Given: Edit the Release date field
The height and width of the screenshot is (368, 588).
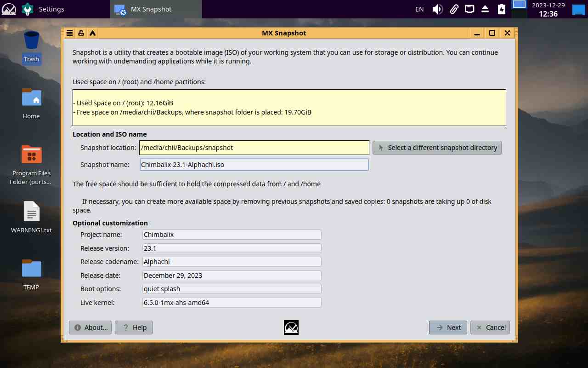Looking at the screenshot, I should 232,276.
